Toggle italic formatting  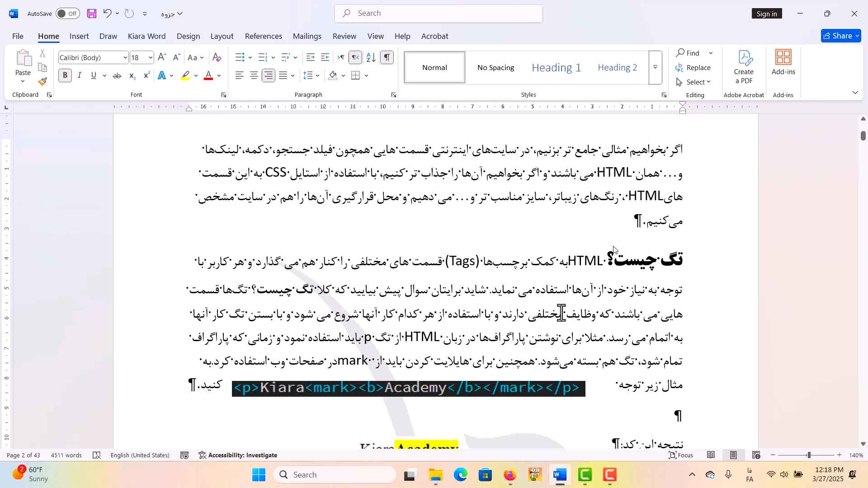pyautogui.click(x=80, y=75)
